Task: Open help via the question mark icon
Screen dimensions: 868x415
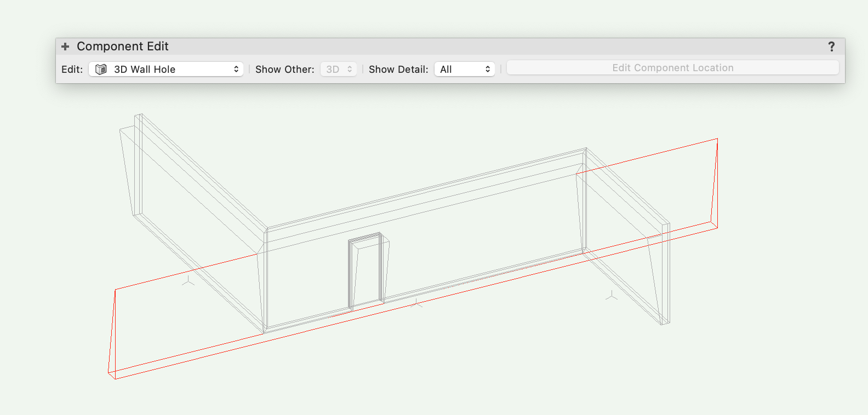Action: pos(831,47)
